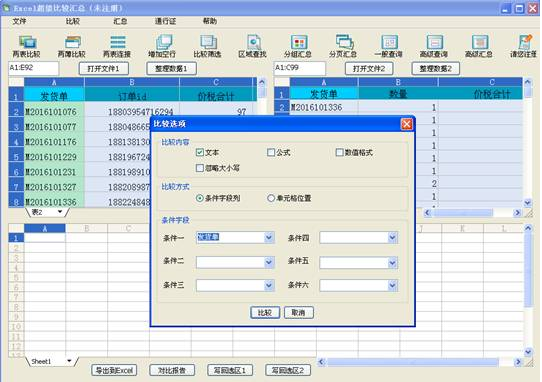Click the 两簿比较 toolbar icon
542x382 pixels.
[x=72, y=43]
